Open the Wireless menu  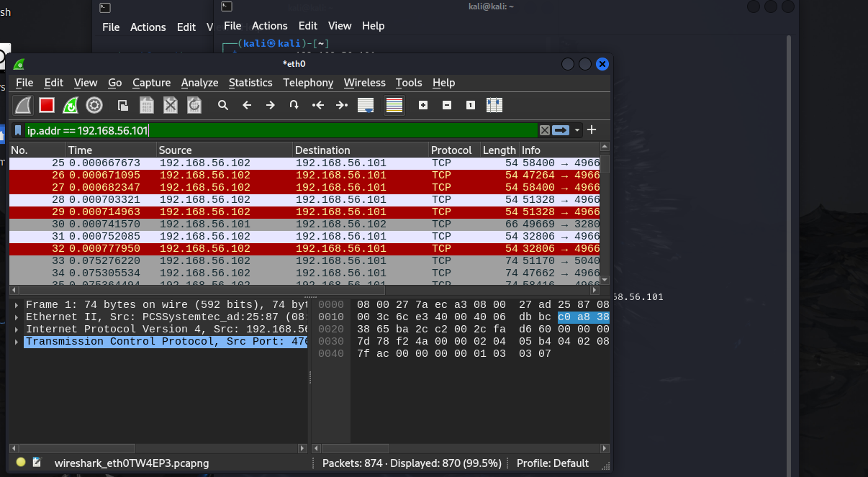pyautogui.click(x=364, y=83)
